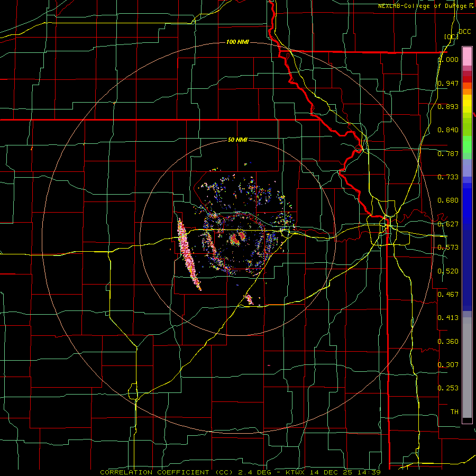
Task: Click the 0.467 value on the legend
Action: [448, 294]
